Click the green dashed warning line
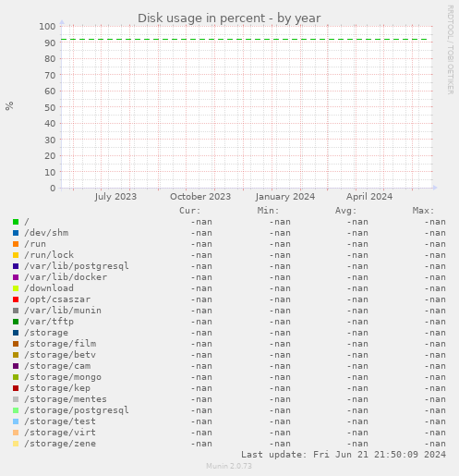The height and width of the screenshot is (476, 459). point(245,40)
